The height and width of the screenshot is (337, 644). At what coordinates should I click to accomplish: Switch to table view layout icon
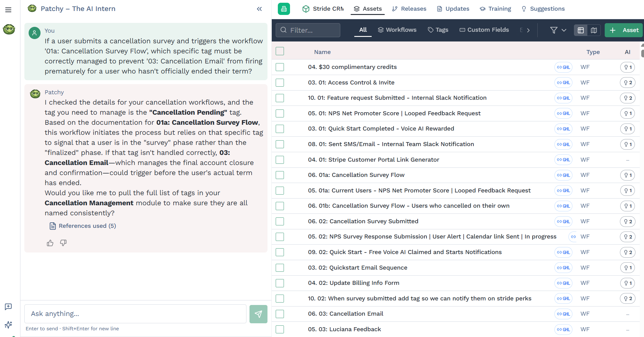[x=581, y=30]
